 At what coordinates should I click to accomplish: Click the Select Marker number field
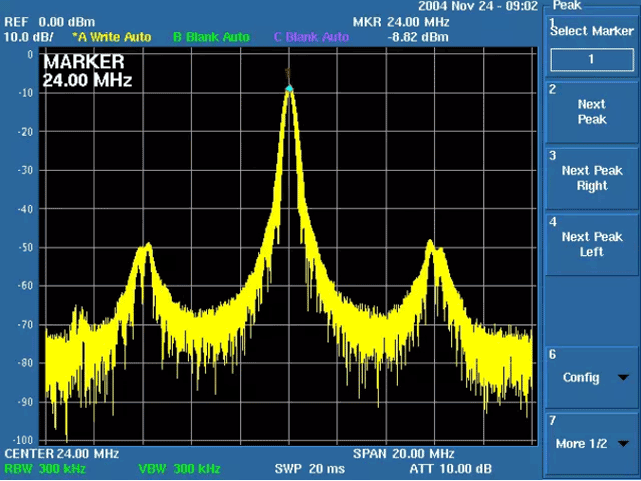tap(591, 60)
